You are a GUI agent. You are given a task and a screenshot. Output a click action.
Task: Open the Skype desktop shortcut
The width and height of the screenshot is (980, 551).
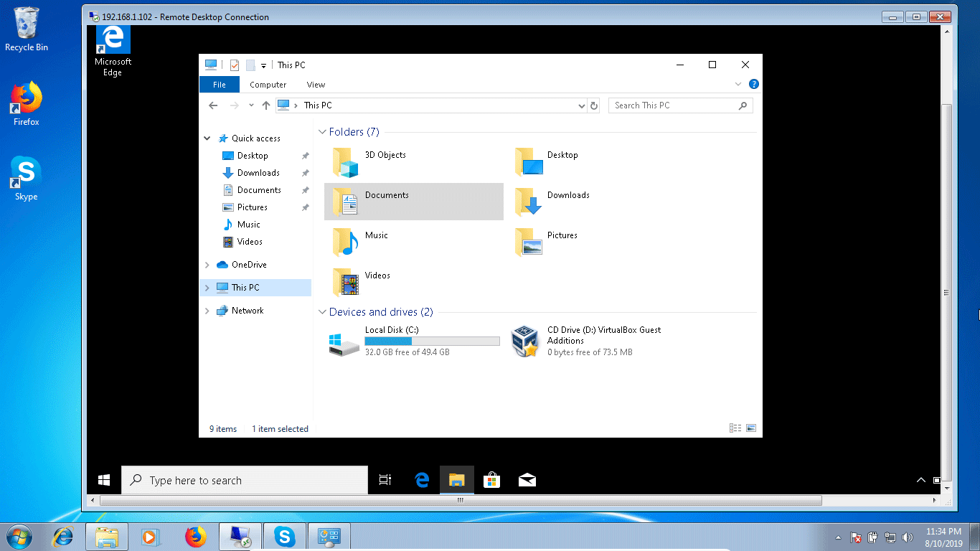pos(27,179)
